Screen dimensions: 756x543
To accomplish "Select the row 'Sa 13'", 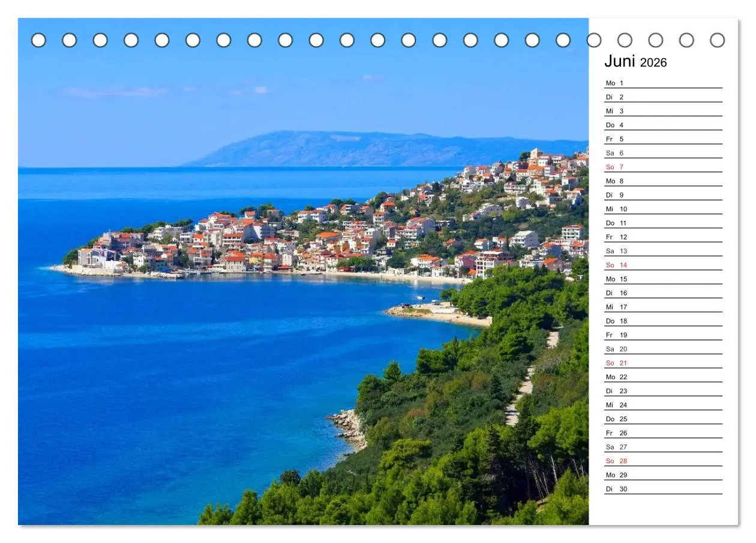I will point(663,251).
